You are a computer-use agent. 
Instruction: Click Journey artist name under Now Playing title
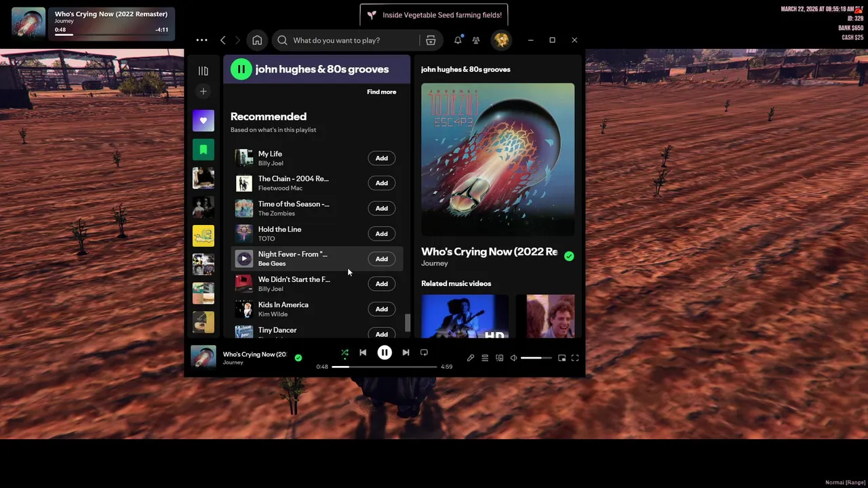click(435, 263)
